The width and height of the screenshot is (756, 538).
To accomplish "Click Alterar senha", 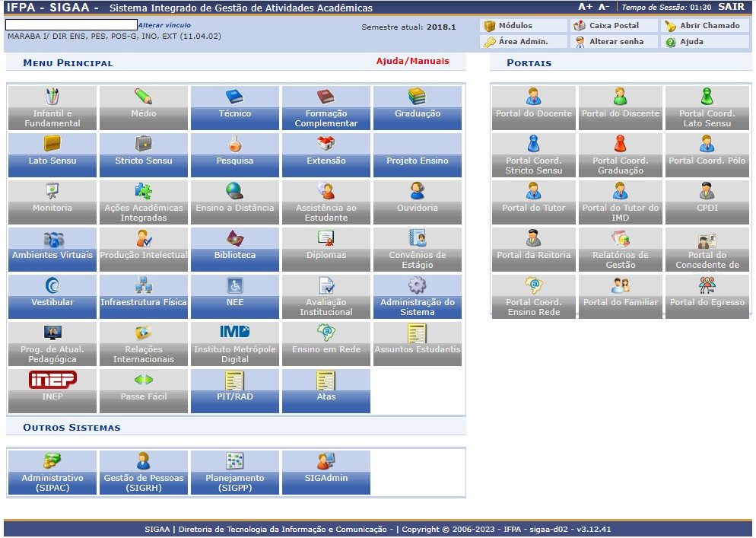I will [615, 42].
